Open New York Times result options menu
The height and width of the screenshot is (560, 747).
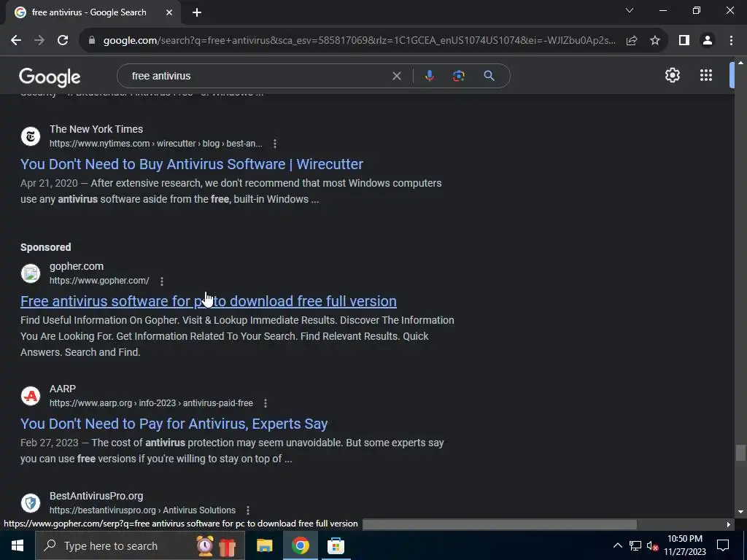click(x=275, y=144)
